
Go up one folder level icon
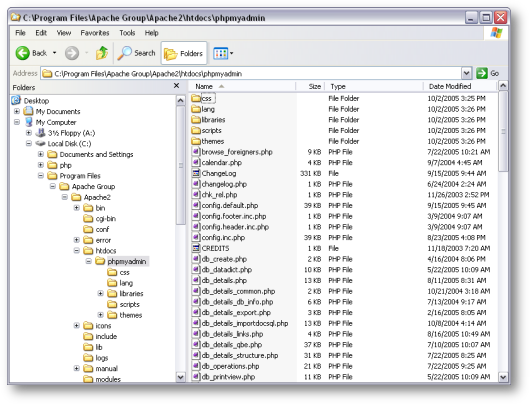coord(102,53)
